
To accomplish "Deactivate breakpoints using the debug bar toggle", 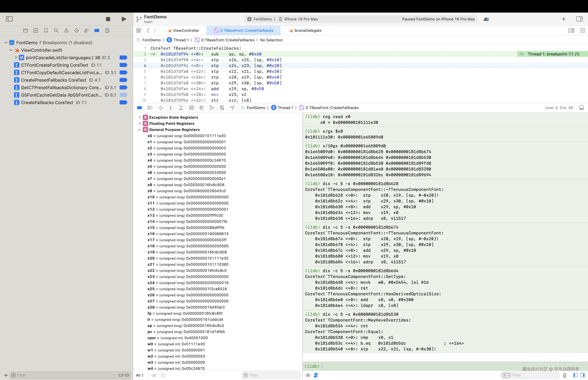I will 139,108.
